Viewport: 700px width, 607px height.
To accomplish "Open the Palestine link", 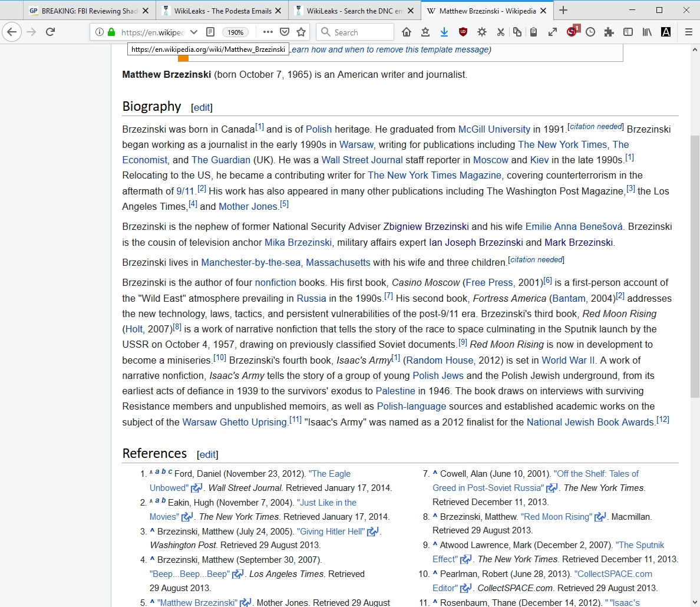I will 395,391.
